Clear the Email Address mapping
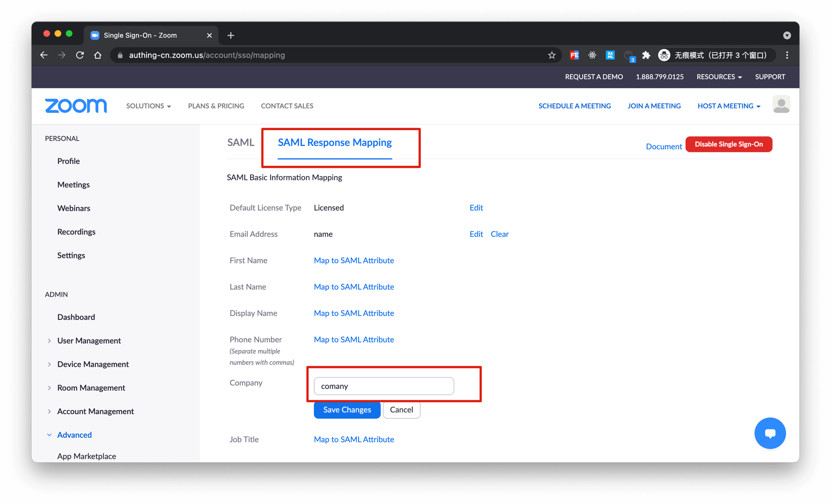The width and height of the screenshot is (831, 504). pyautogui.click(x=499, y=234)
